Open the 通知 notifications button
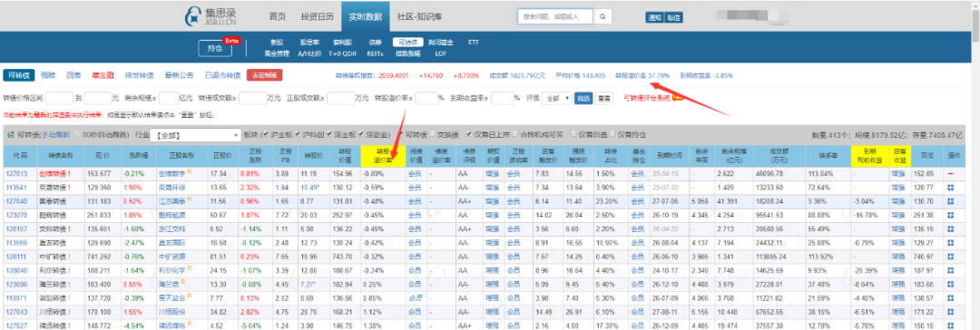 click(654, 17)
